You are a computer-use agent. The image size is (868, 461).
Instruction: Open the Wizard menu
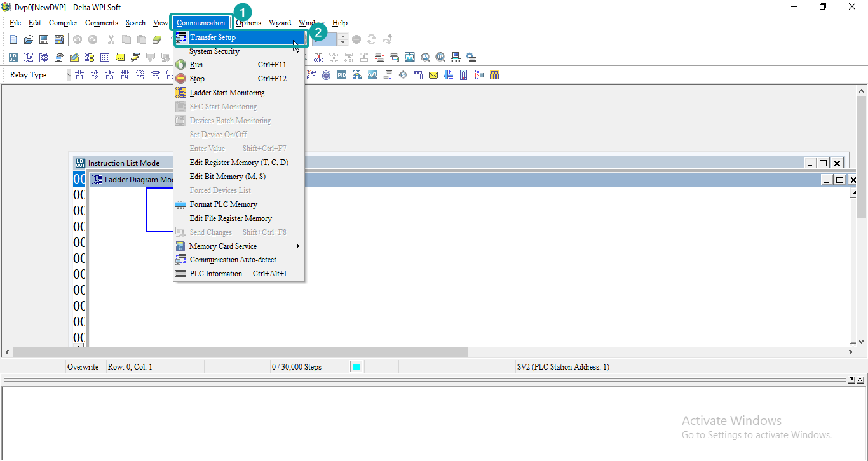click(x=280, y=22)
